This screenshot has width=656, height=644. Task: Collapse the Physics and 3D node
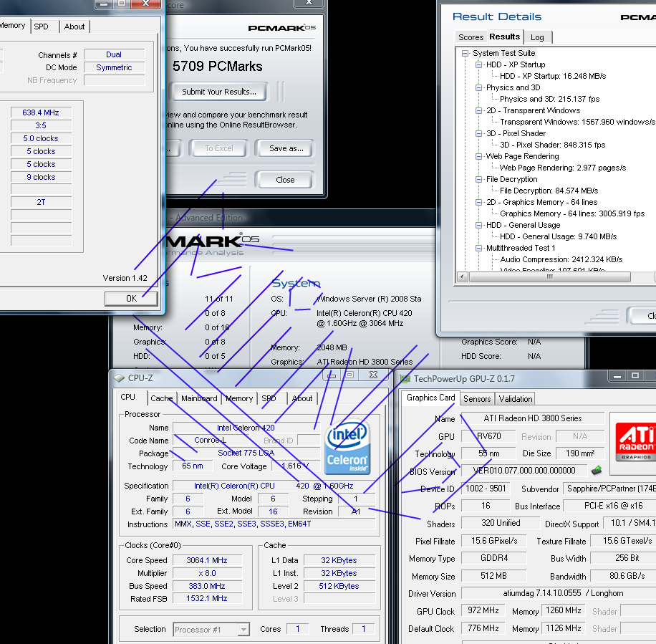pyautogui.click(x=478, y=88)
